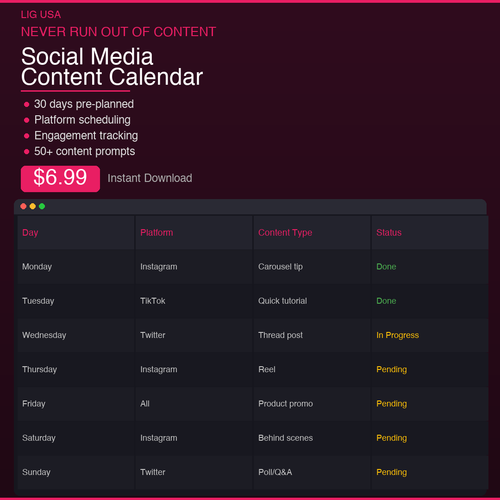Select the Carousel tip content cell
Screen dimensions: 500x500
[x=312, y=267]
